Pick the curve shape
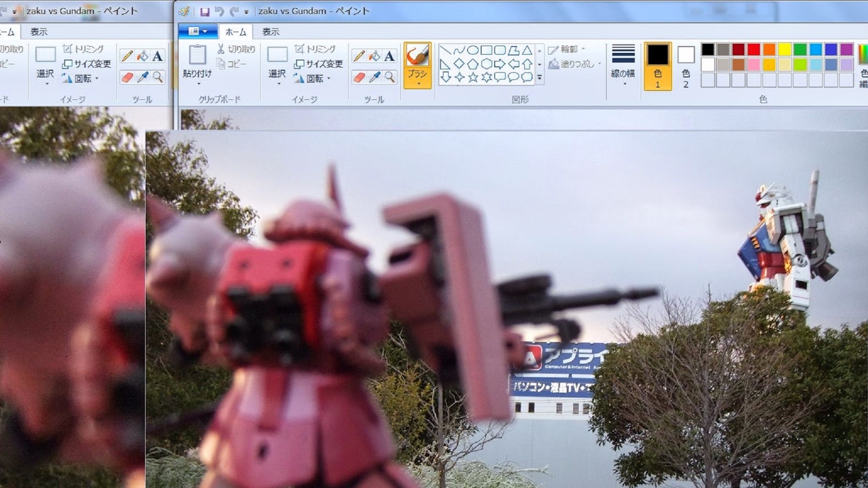This screenshot has height=488, width=868. (459, 50)
